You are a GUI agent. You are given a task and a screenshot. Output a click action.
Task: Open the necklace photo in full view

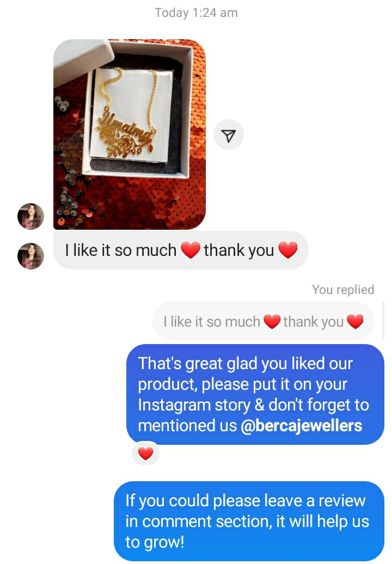130,134
